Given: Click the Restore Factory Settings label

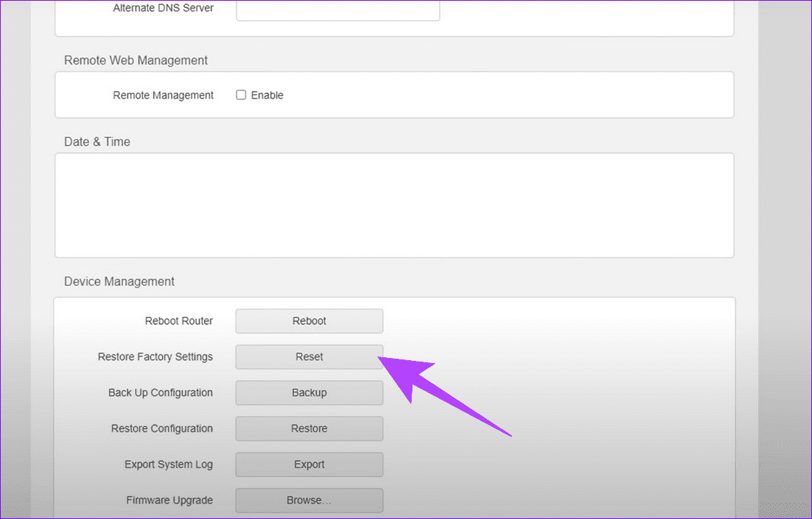Looking at the screenshot, I should [155, 357].
